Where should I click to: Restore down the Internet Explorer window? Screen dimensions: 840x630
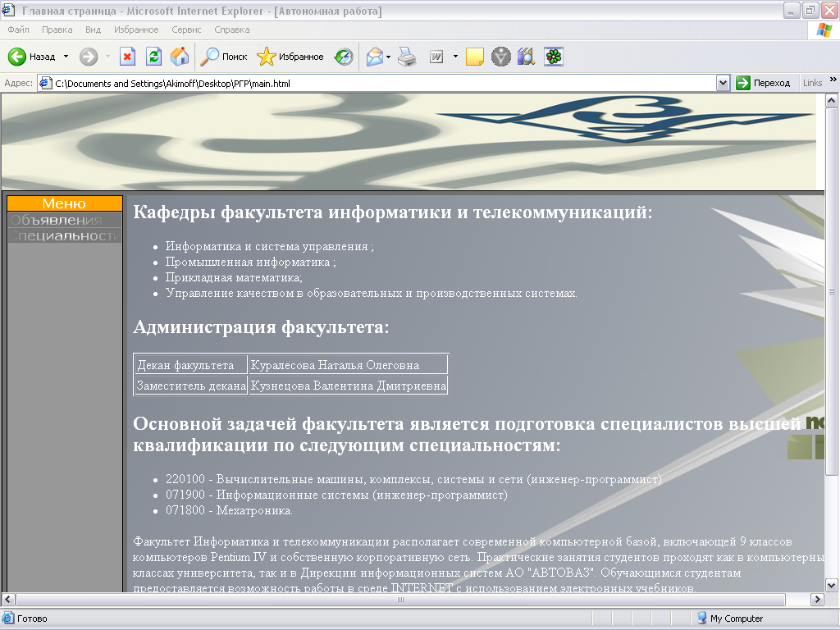coord(810,10)
